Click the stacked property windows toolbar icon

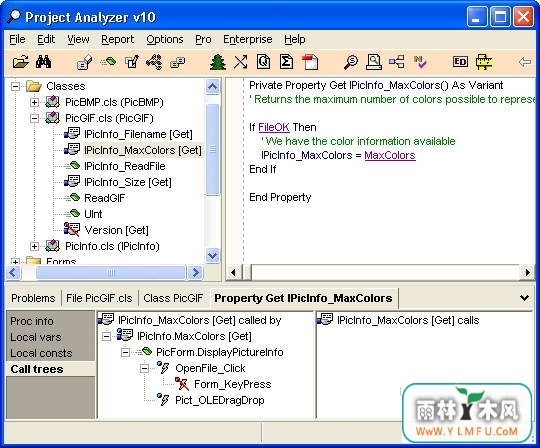click(177, 62)
